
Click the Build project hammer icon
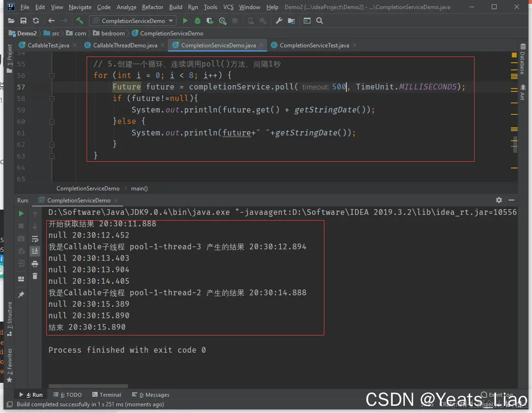[79, 21]
